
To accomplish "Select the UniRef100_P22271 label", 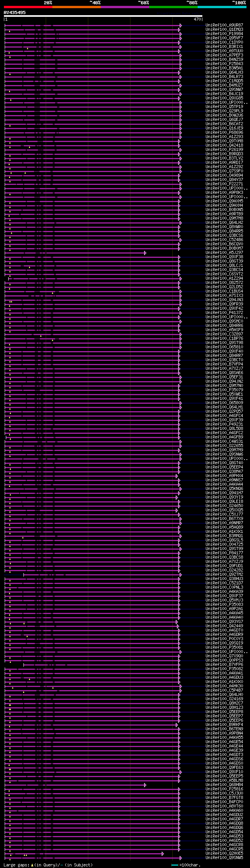I will pyautogui.click(x=224, y=184).
